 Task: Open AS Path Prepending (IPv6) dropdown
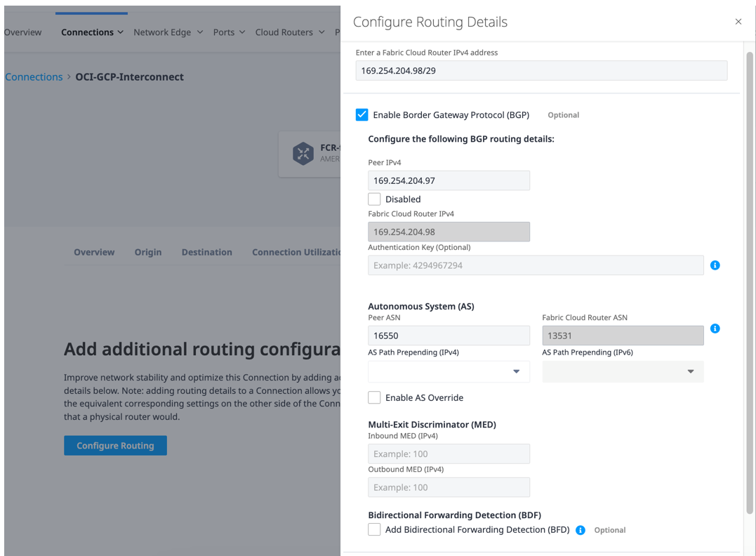623,371
